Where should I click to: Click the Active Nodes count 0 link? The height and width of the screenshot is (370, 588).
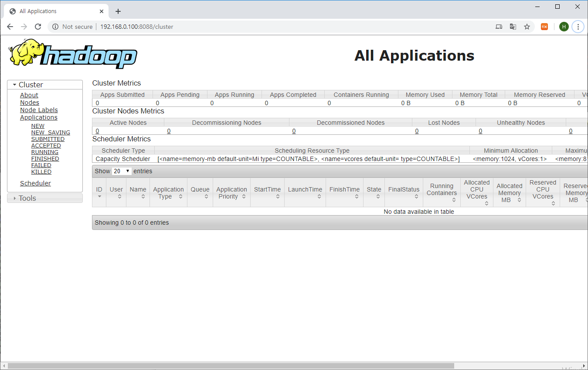[x=97, y=131]
